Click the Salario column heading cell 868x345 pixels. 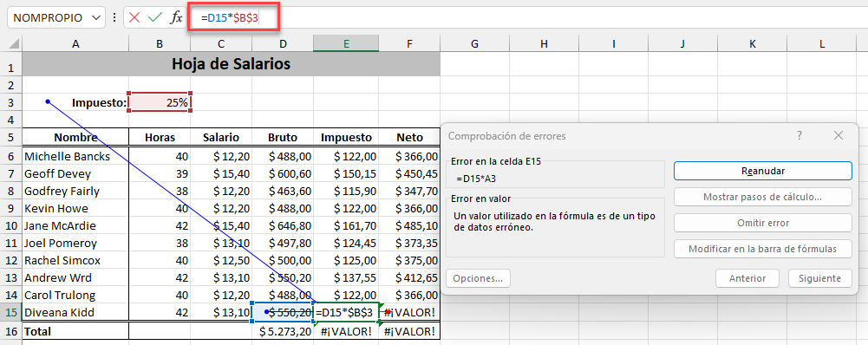221,137
